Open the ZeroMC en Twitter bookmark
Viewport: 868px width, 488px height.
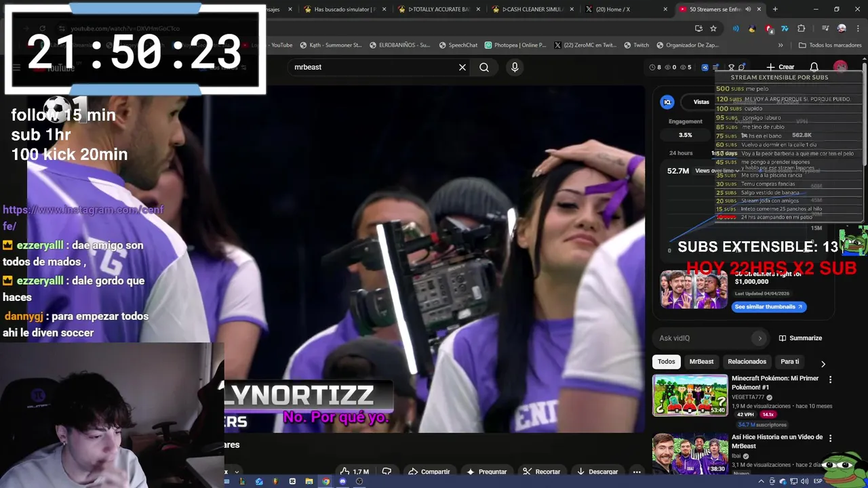[x=585, y=45]
